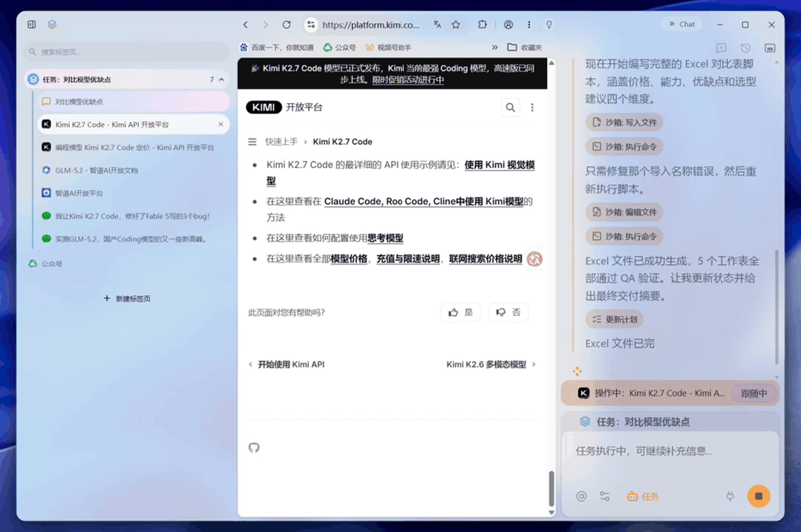Click the panel layout icon in assistant header
The width and height of the screenshot is (801, 532).
[770, 48]
